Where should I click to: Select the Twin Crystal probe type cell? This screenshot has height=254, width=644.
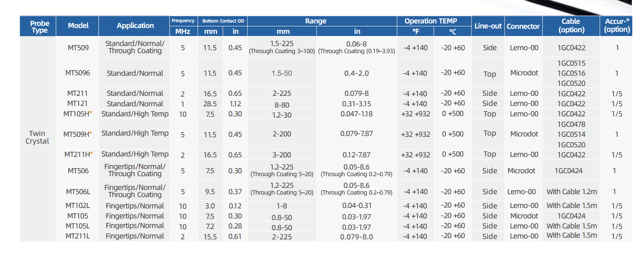click(x=37, y=137)
